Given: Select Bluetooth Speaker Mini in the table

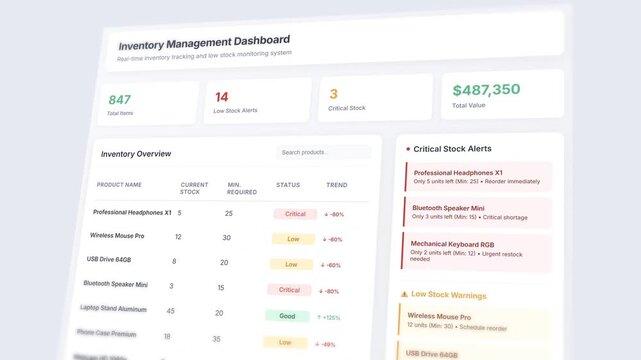Looking at the screenshot, I should pyautogui.click(x=115, y=284).
